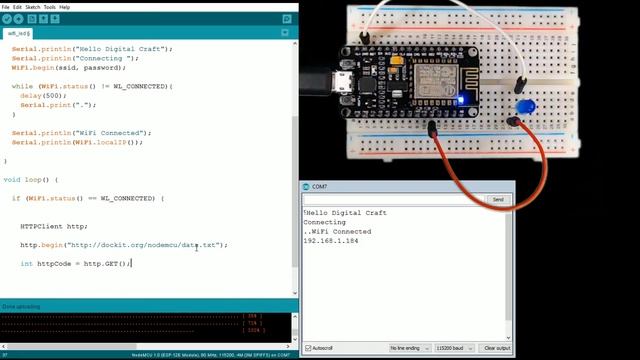Image resolution: width=640 pixels, height=360 pixels.
Task: Open the Tools menu
Action: pyautogui.click(x=49, y=7)
